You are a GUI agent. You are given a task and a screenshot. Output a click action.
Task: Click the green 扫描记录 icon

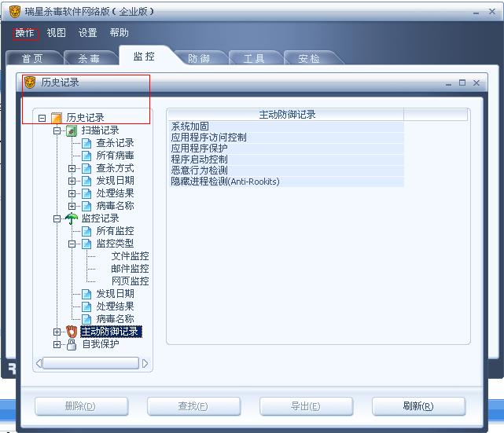click(72, 130)
